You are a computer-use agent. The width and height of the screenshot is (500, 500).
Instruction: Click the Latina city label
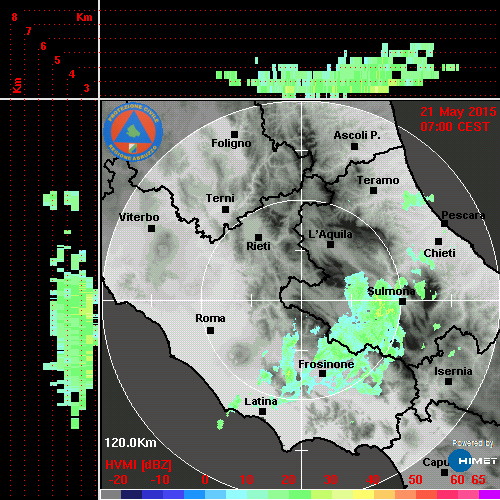tap(261, 401)
